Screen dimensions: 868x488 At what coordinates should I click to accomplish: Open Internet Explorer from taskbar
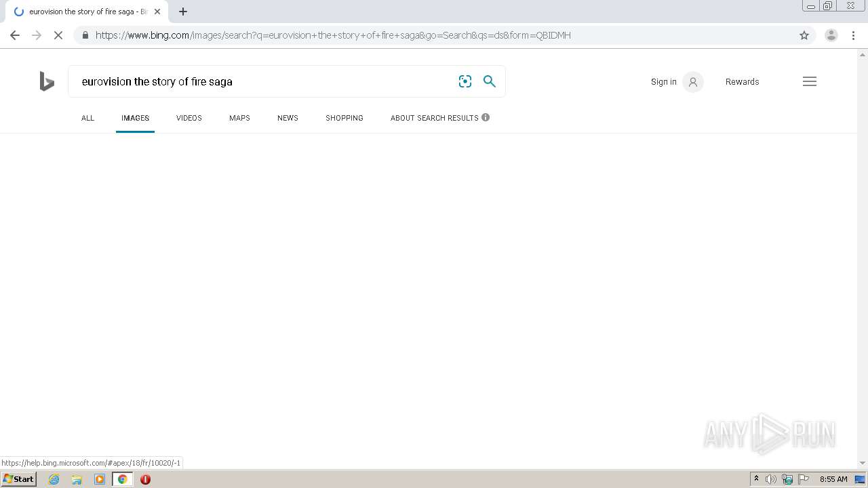click(x=54, y=479)
